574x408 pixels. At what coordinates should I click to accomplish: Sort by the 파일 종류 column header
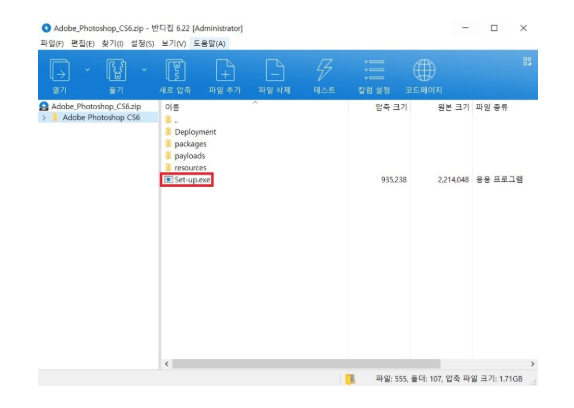[x=492, y=107]
